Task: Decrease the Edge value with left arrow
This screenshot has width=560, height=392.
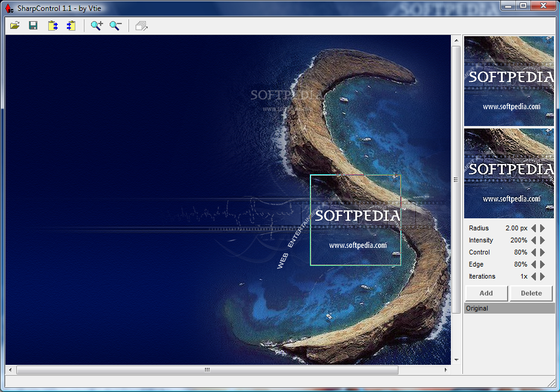Action: 533,264
